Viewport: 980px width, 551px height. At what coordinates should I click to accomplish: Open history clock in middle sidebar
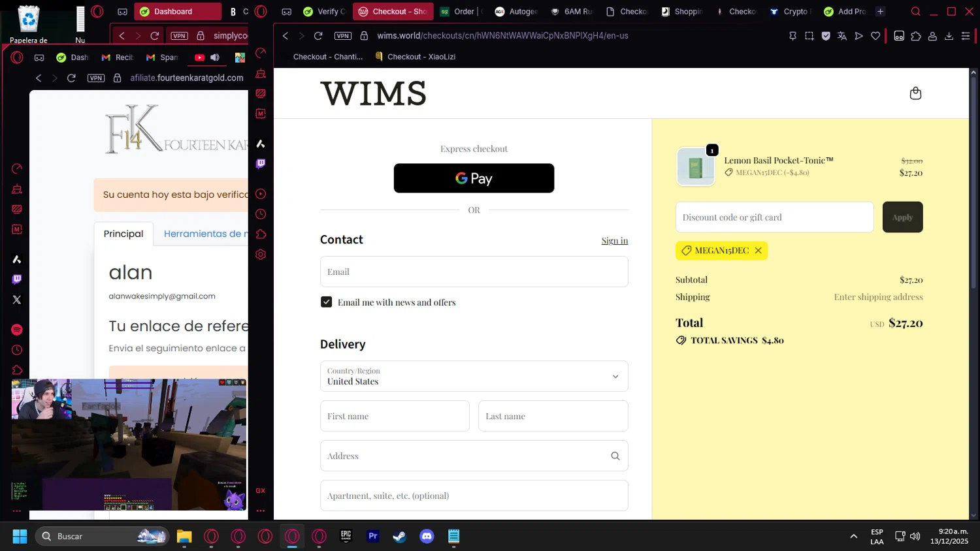(261, 214)
